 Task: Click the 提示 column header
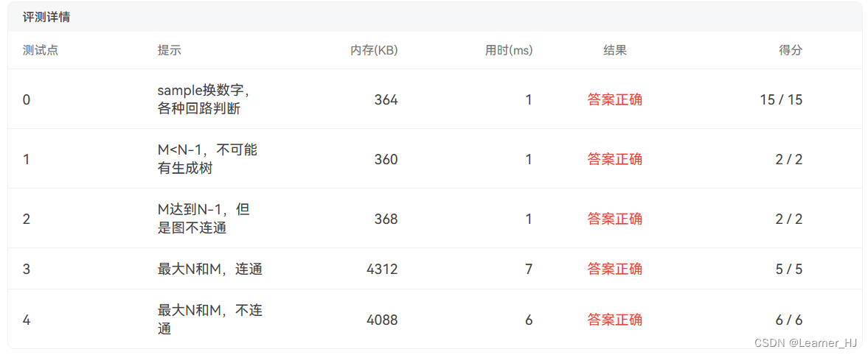[x=170, y=50]
